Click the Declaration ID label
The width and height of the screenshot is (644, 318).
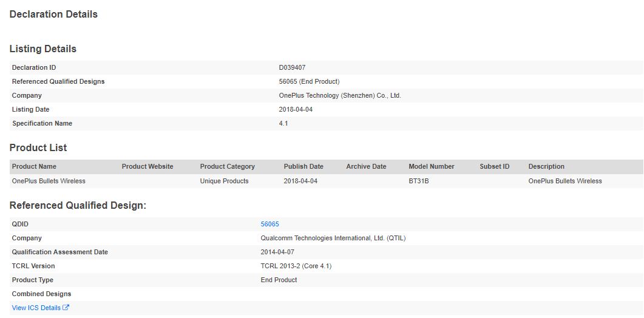33,67
